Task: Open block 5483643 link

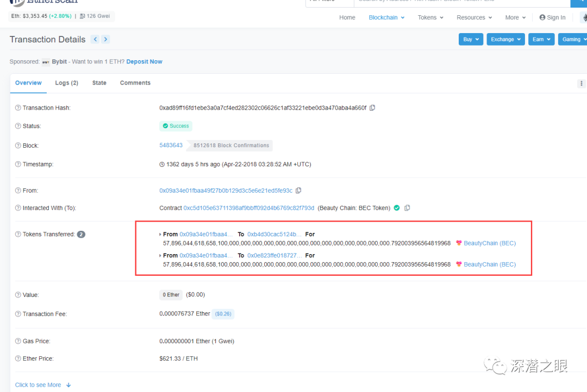Action: [x=171, y=145]
